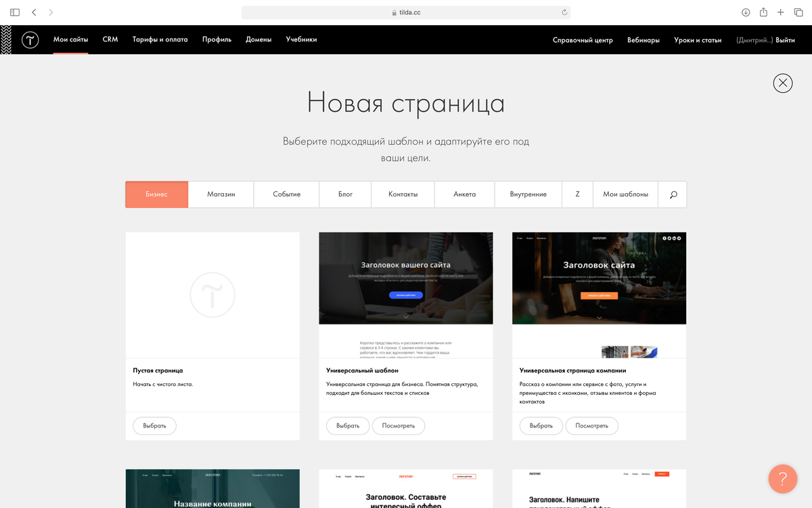Toggle the Safari sidebar icon

(x=14, y=12)
